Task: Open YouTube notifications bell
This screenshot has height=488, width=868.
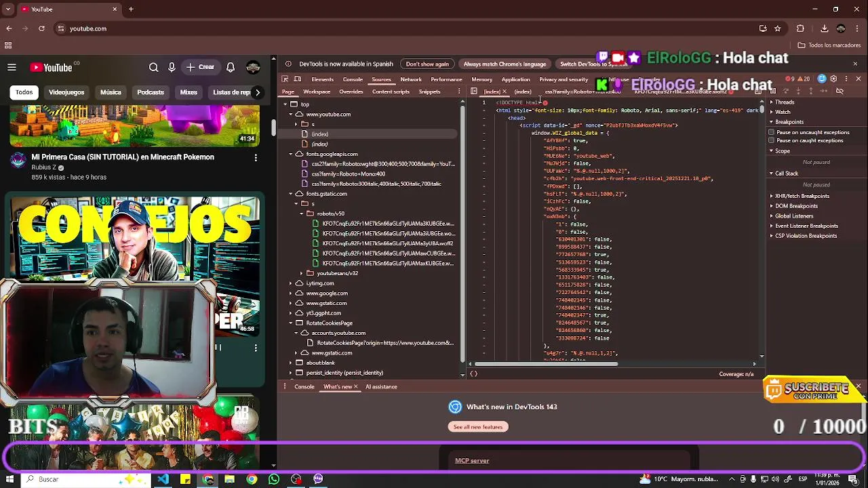Action: 231,67
